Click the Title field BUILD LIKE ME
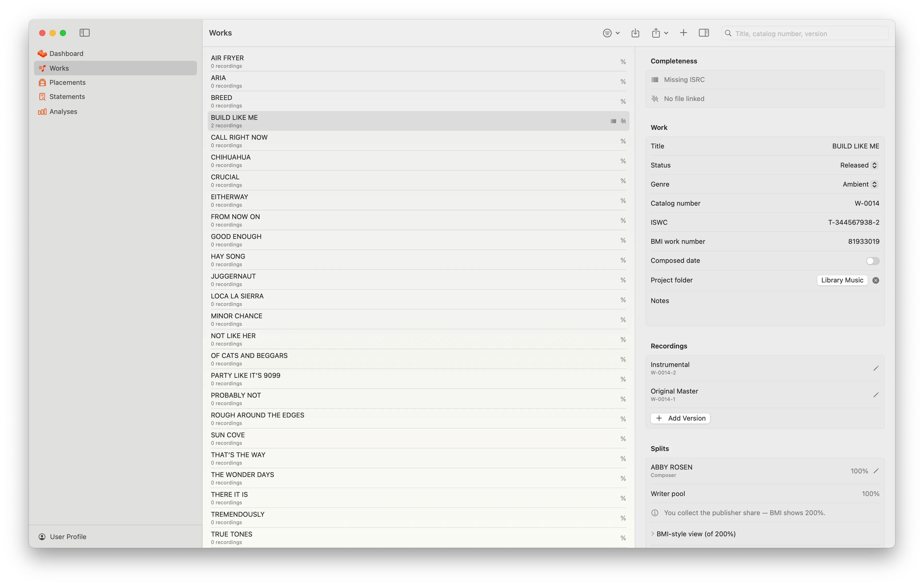924x586 pixels. point(855,146)
